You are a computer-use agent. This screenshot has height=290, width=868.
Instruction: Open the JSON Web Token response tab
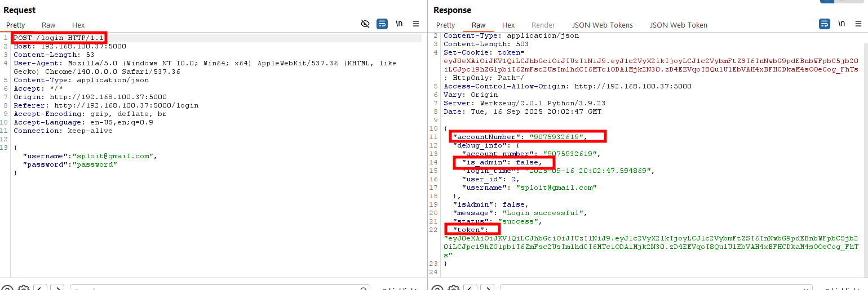point(678,25)
